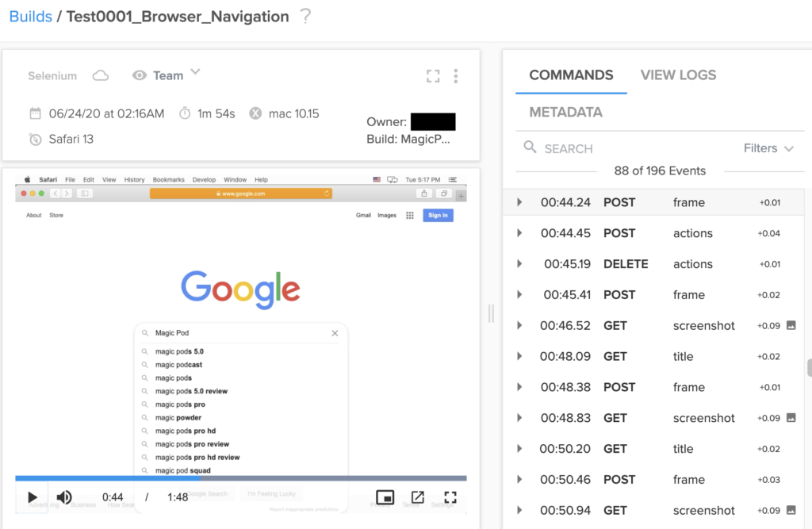Expand the 00:48.38 POST frame event
The width and height of the screenshot is (812, 529).
point(519,387)
